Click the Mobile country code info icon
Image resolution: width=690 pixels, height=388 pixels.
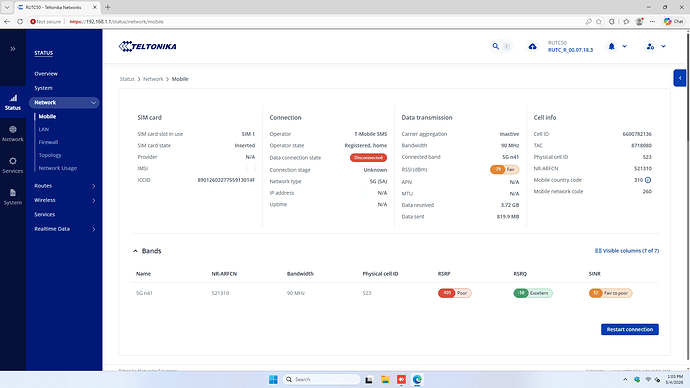(x=648, y=180)
